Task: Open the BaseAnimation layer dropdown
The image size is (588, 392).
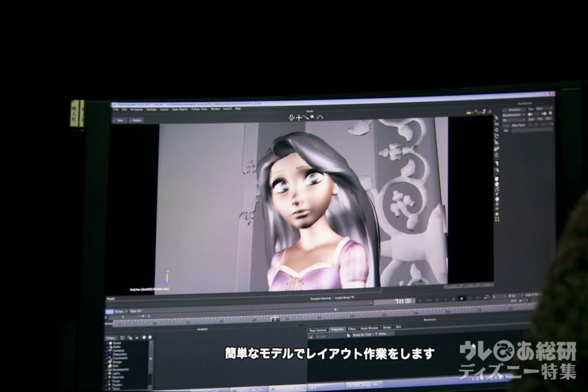Action: click(x=514, y=115)
